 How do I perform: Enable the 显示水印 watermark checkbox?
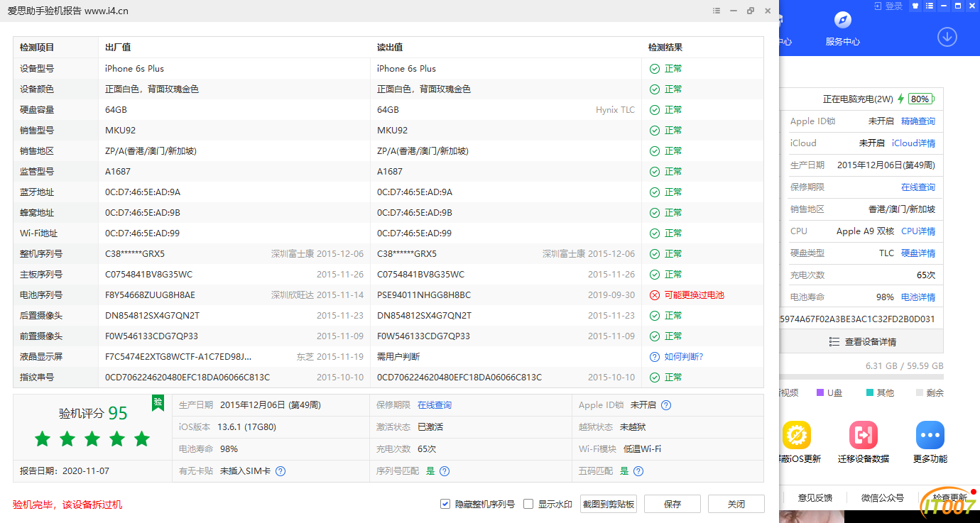coord(528,503)
